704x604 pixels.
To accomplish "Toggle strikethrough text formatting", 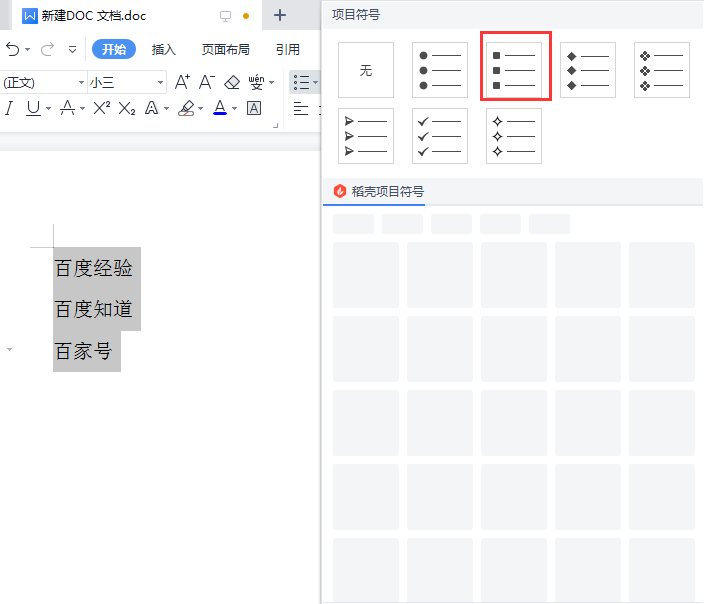I will 67,108.
